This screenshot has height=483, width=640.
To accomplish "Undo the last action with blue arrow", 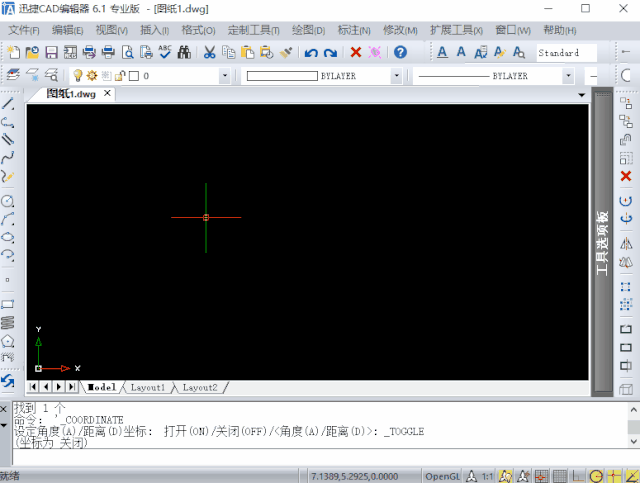I will [311, 53].
